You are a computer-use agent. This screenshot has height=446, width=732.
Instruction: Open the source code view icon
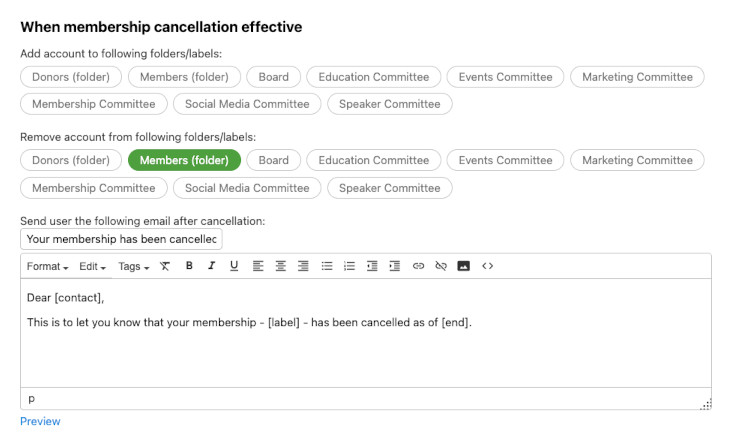488,266
